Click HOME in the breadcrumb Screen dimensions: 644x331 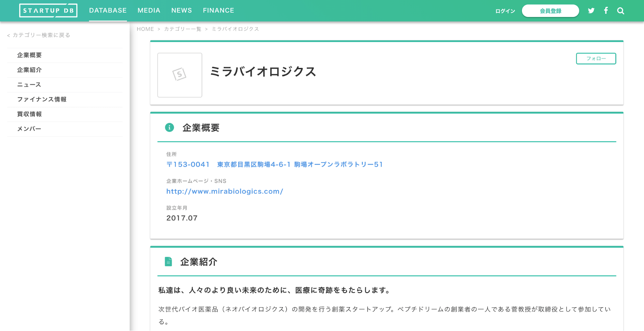[x=145, y=29]
